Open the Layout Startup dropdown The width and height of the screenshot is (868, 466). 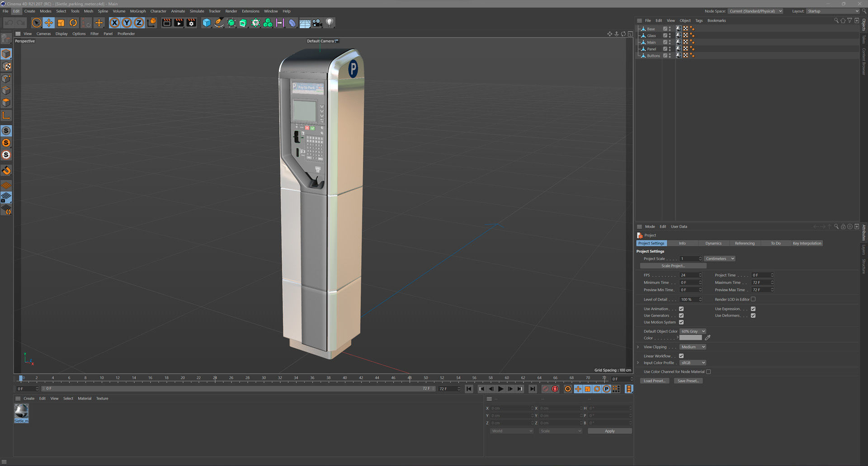coord(833,11)
